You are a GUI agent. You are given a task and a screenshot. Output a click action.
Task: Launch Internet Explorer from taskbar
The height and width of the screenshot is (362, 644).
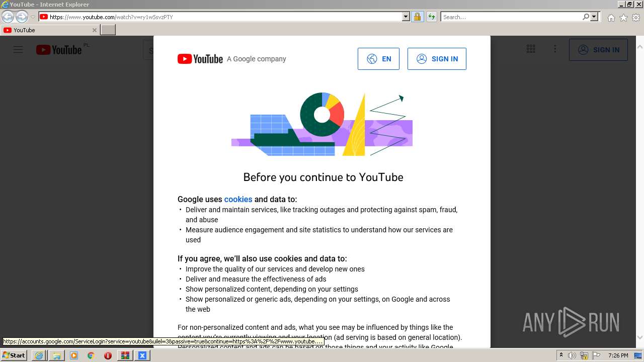pyautogui.click(x=39, y=355)
